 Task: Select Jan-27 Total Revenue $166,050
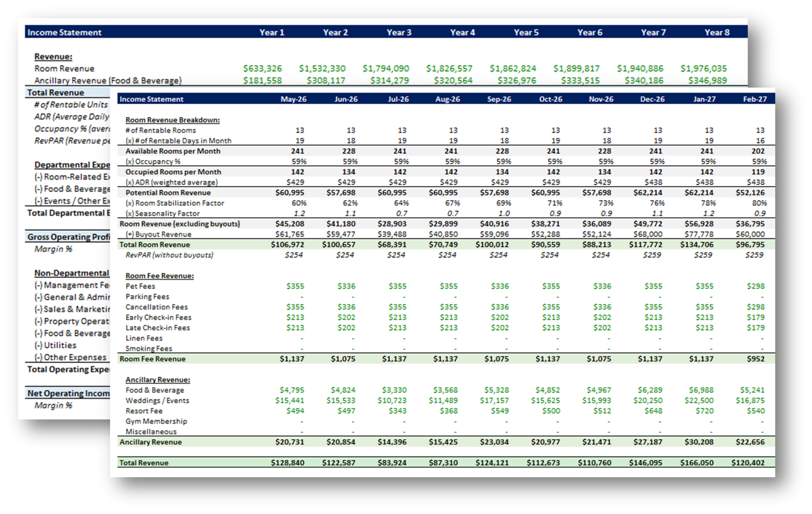coord(696,463)
